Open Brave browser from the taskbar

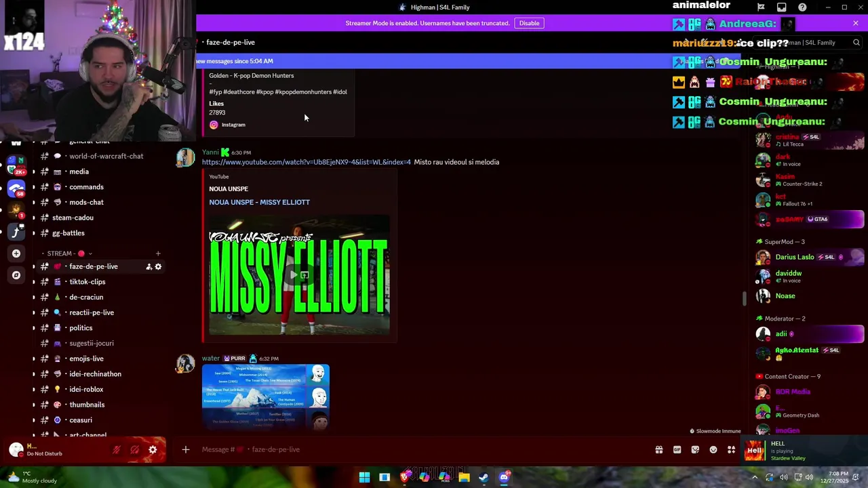click(x=404, y=477)
